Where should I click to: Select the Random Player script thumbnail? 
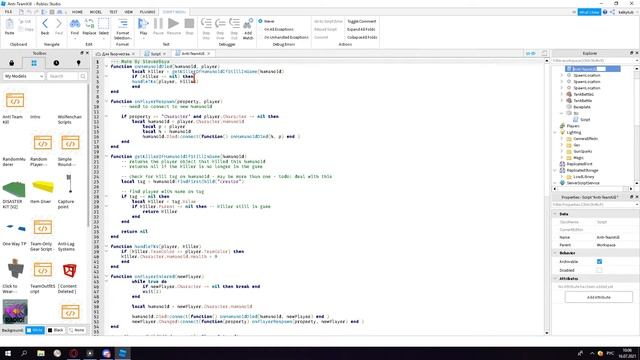pos(42,143)
